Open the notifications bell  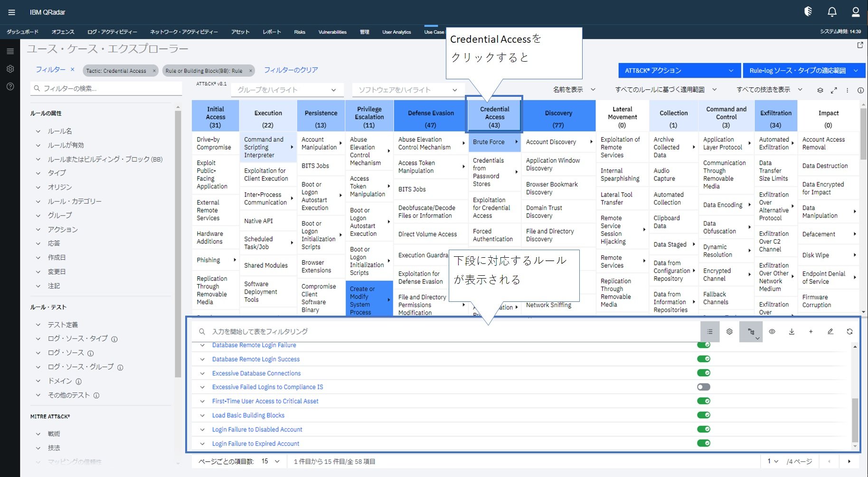pyautogui.click(x=832, y=12)
